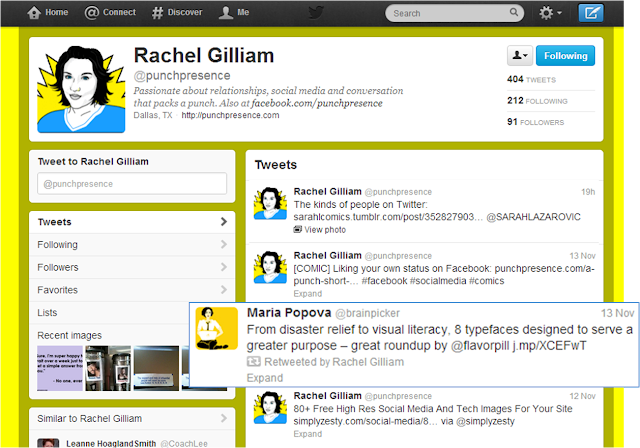
Task: Go to Home in the top navigation
Action: (47, 13)
